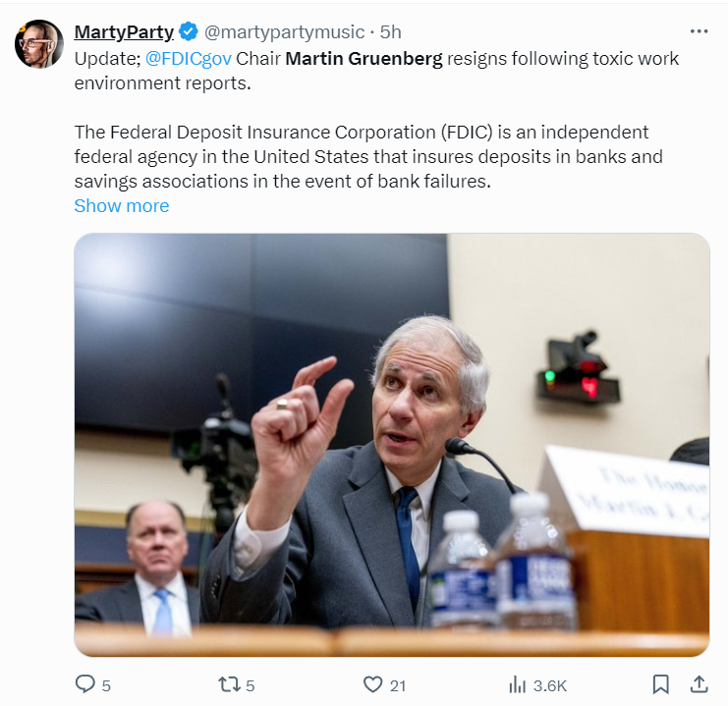Click the like count of 21
This screenshot has width=728, height=706.
coord(398,685)
